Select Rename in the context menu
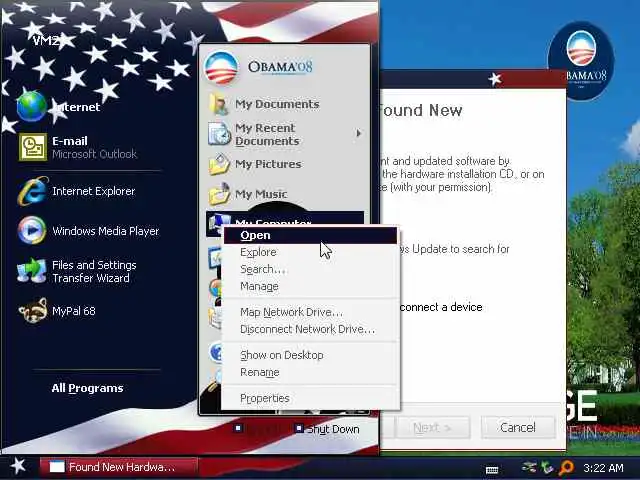640x480 pixels. pyautogui.click(x=310, y=372)
